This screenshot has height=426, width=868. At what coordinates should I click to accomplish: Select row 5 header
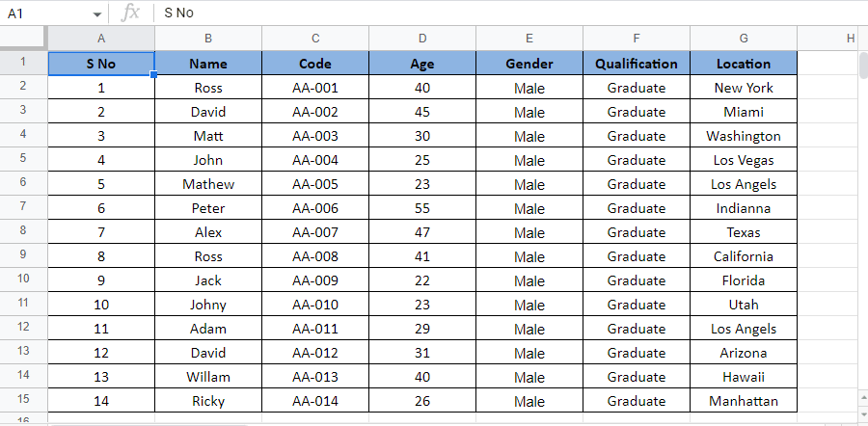click(23, 158)
